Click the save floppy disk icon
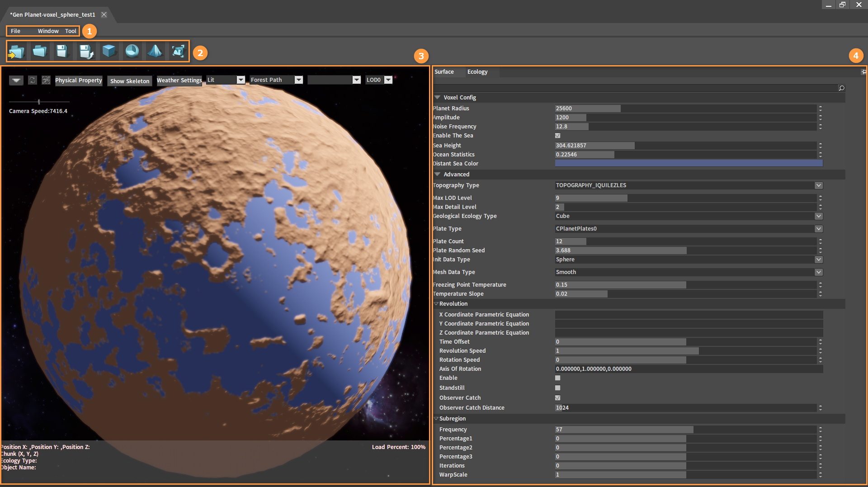The image size is (868, 487). [62, 51]
